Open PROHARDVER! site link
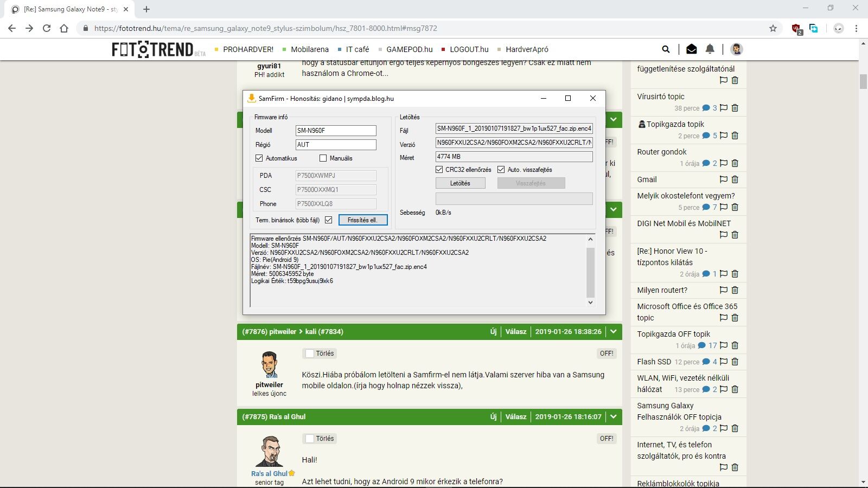This screenshot has width=868, height=488. [248, 49]
